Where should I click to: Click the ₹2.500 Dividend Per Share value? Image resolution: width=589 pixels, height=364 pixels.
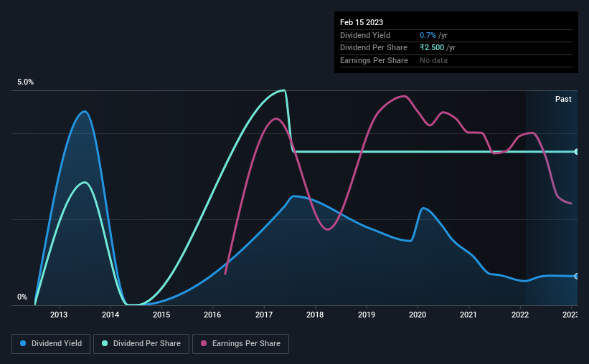(432, 48)
